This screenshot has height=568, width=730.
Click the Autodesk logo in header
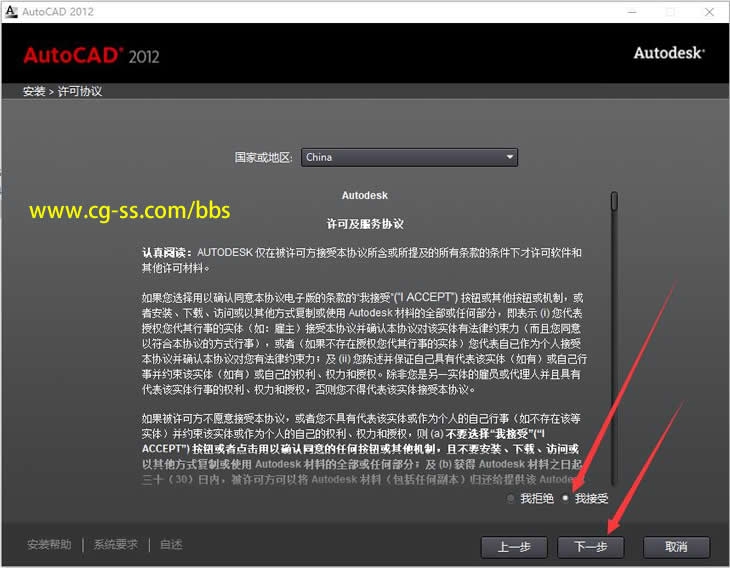[x=669, y=53]
